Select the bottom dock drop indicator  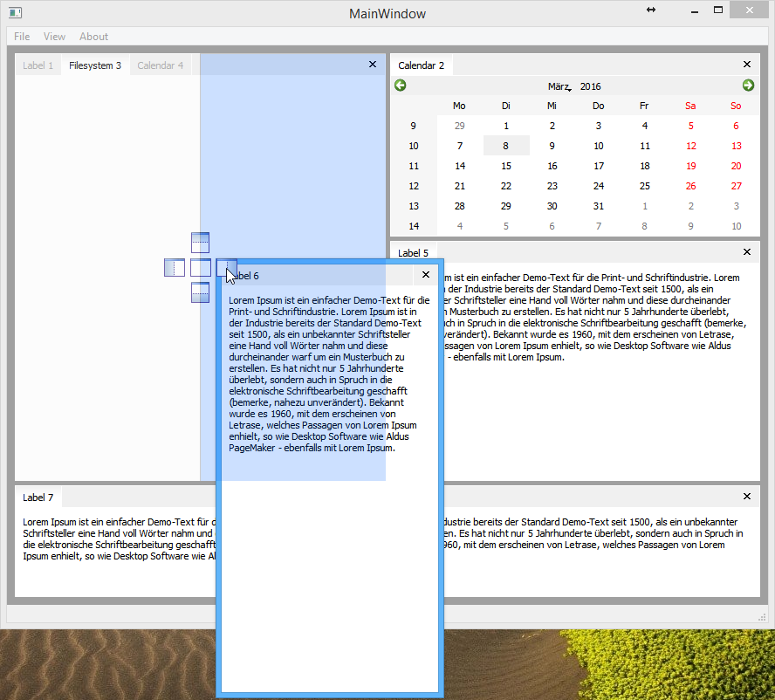coord(200,292)
